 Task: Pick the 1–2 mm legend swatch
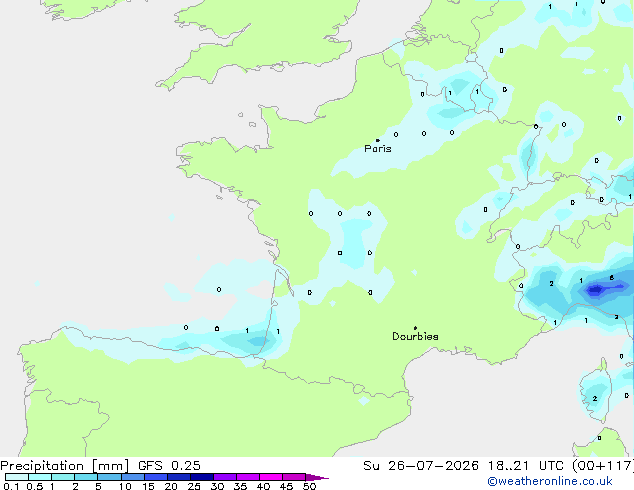pyautogui.click(x=63, y=477)
